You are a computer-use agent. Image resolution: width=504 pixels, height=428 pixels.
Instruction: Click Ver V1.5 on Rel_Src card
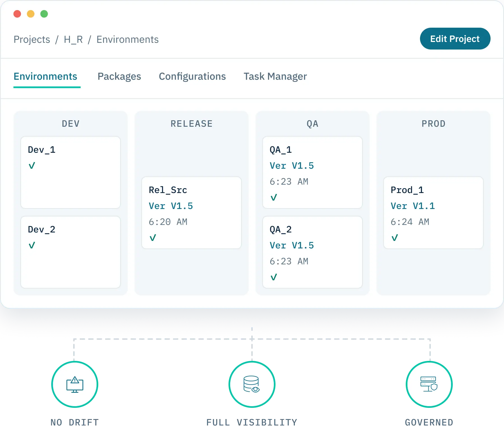[171, 206]
